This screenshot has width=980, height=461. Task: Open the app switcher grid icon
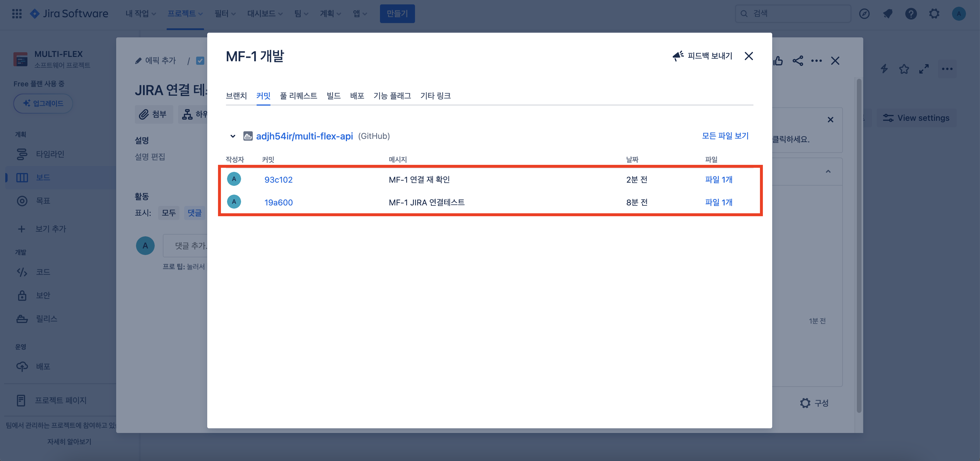click(17, 14)
